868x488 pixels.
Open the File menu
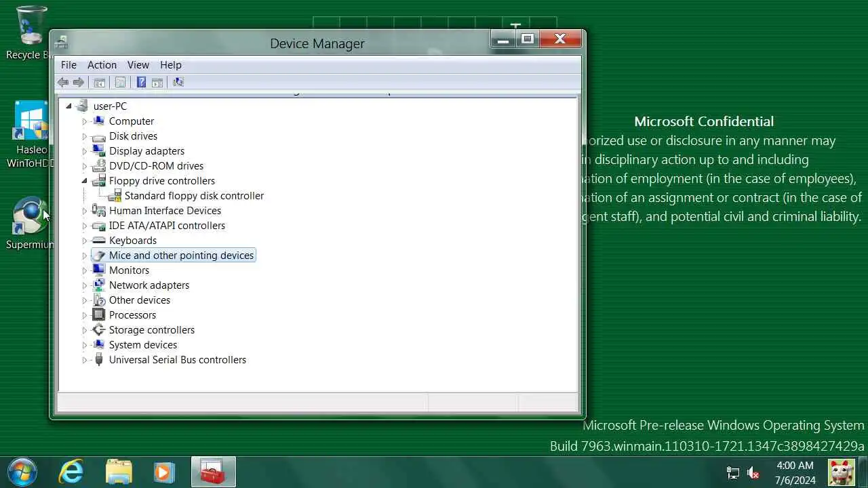68,65
